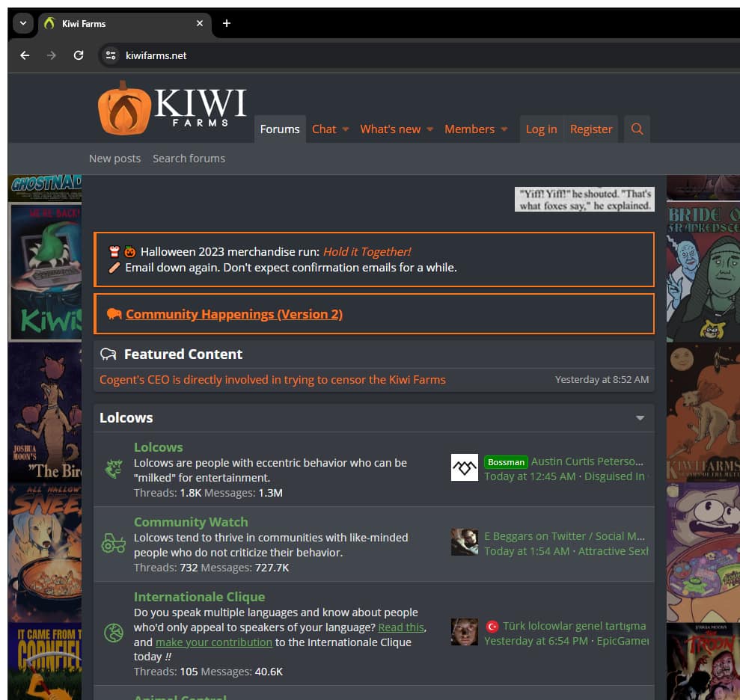Click the Register button

tap(591, 129)
